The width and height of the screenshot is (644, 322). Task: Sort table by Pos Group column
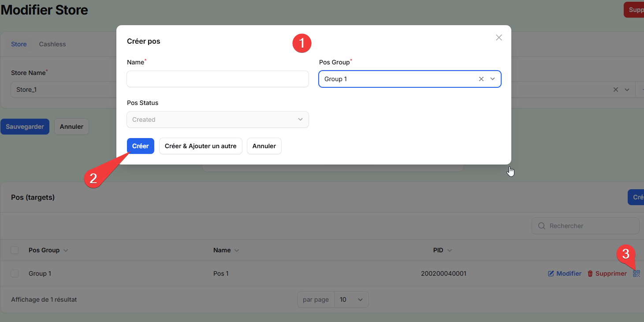(x=48, y=250)
